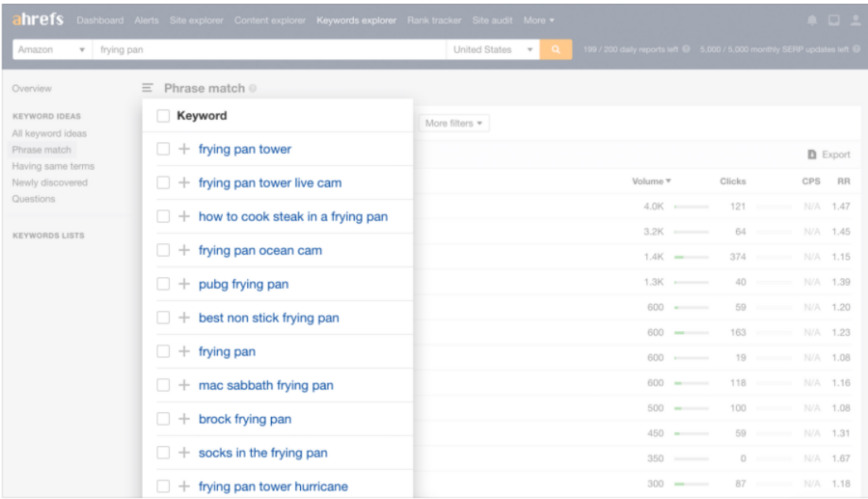
Task: Click the daily reports info icon
Action: (686, 49)
